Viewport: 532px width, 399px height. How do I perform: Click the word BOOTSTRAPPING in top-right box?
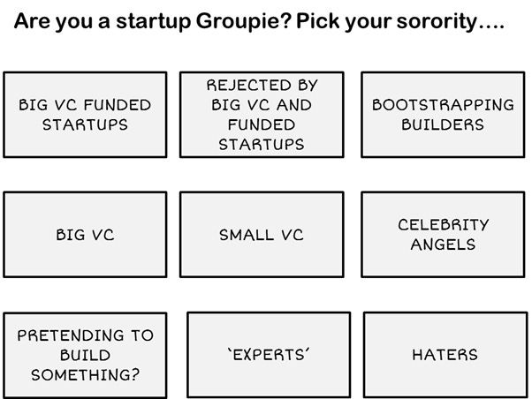(x=443, y=105)
